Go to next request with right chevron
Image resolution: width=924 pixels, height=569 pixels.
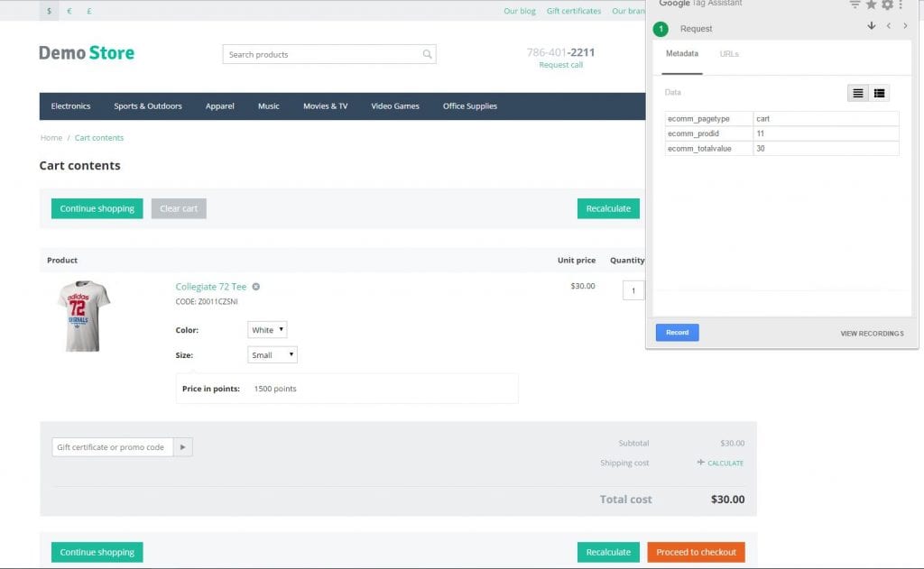point(905,26)
